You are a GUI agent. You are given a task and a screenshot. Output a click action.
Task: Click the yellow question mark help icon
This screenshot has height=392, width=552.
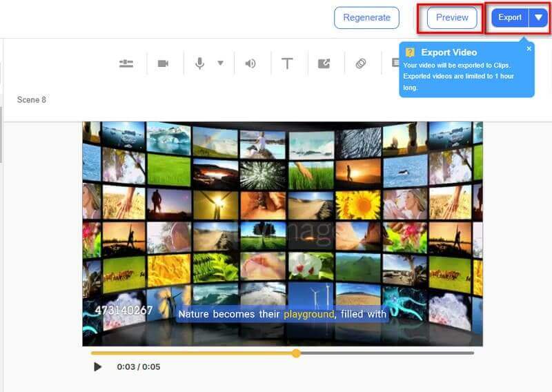pos(410,52)
